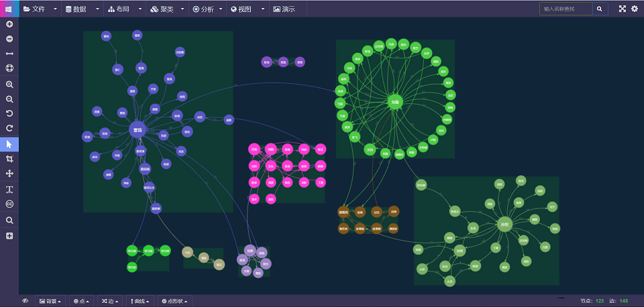Click the Windows logo icon at top-left
Screen dimensions: 644x307
pos(9,9)
